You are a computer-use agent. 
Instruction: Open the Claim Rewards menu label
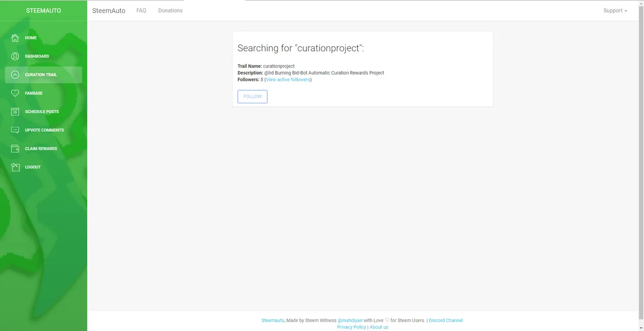41,149
